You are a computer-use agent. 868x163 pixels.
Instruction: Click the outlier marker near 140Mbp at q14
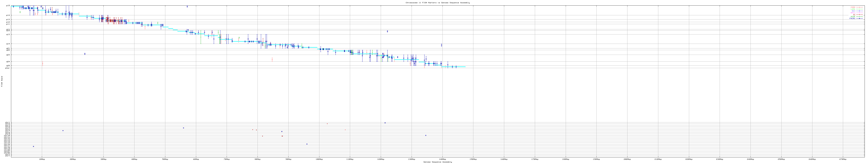(441, 45)
